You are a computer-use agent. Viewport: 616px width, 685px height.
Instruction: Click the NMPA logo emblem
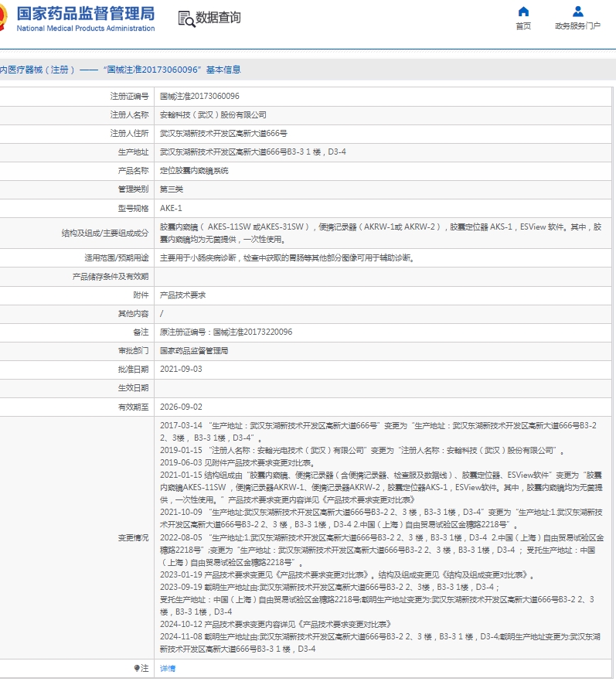(4, 18)
